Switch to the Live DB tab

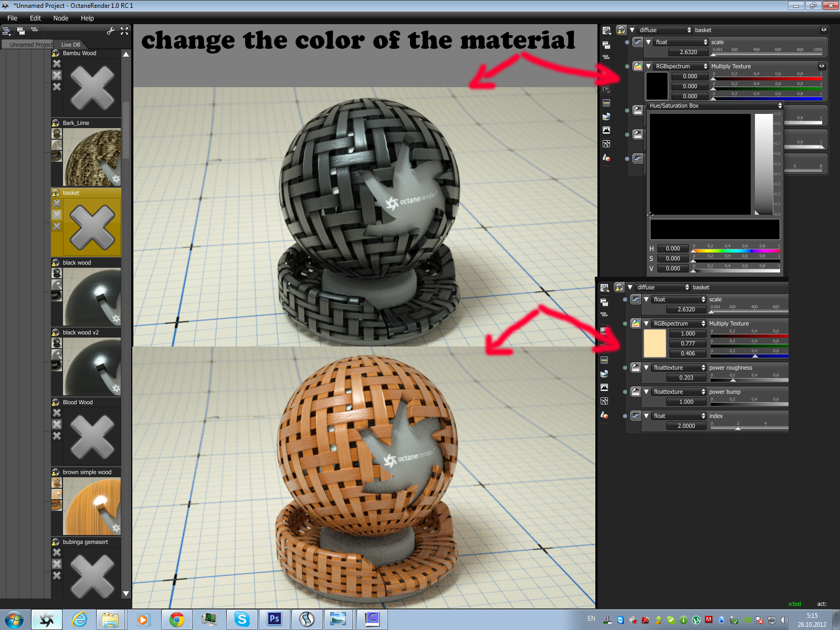pos(71,45)
